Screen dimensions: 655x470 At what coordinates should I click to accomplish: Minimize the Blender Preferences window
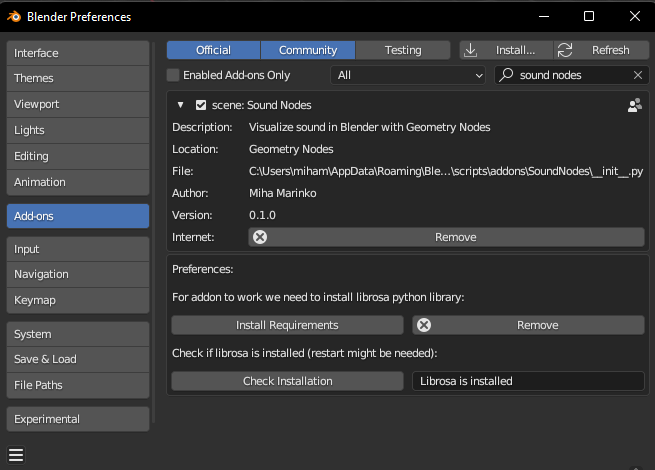tap(544, 17)
